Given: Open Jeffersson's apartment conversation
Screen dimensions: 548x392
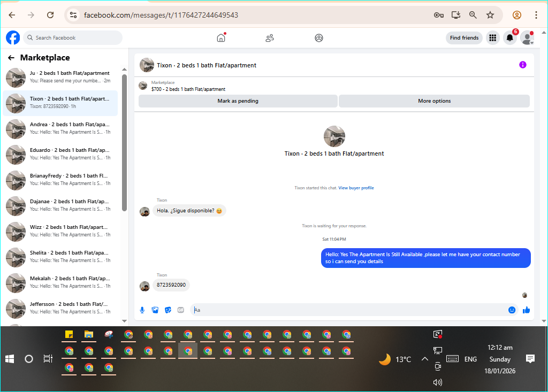Looking at the screenshot, I should (60, 309).
